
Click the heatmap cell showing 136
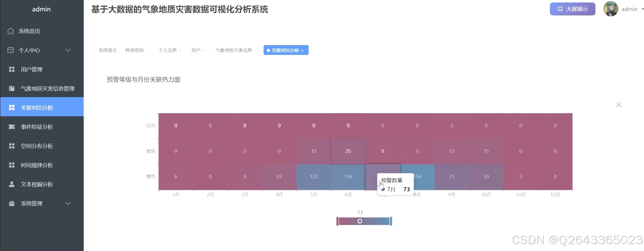tap(348, 177)
